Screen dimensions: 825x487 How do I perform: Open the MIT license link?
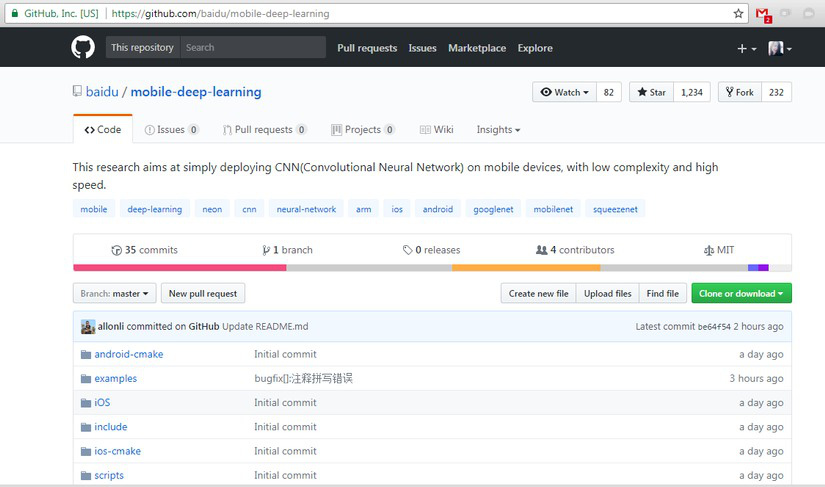point(719,250)
